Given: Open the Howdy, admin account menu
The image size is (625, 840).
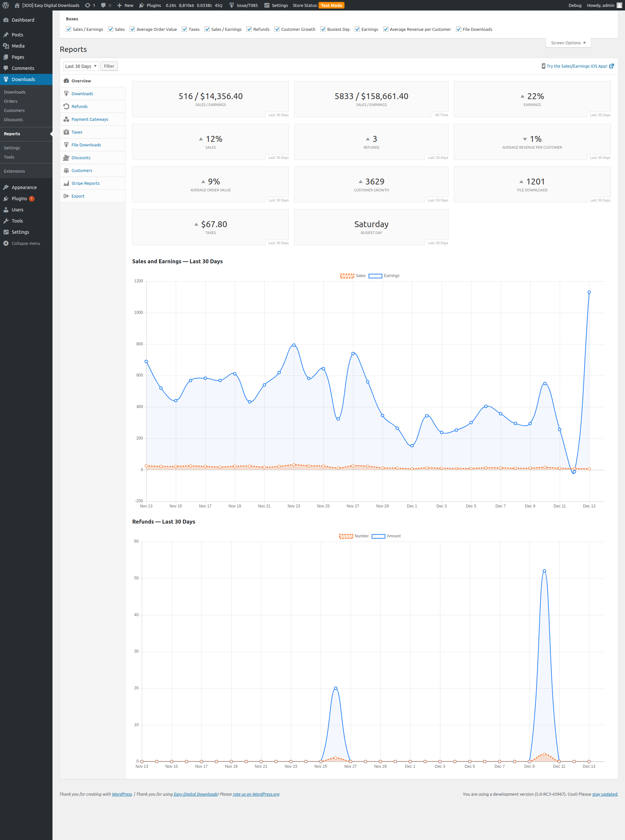Looking at the screenshot, I should (x=604, y=5).
